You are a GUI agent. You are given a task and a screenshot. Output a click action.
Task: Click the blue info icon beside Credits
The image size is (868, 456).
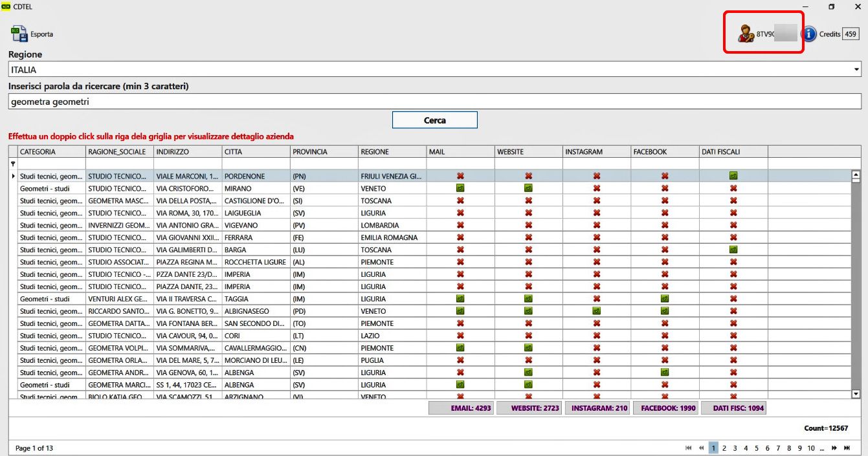pyautogui.click(x=809, y=34)
